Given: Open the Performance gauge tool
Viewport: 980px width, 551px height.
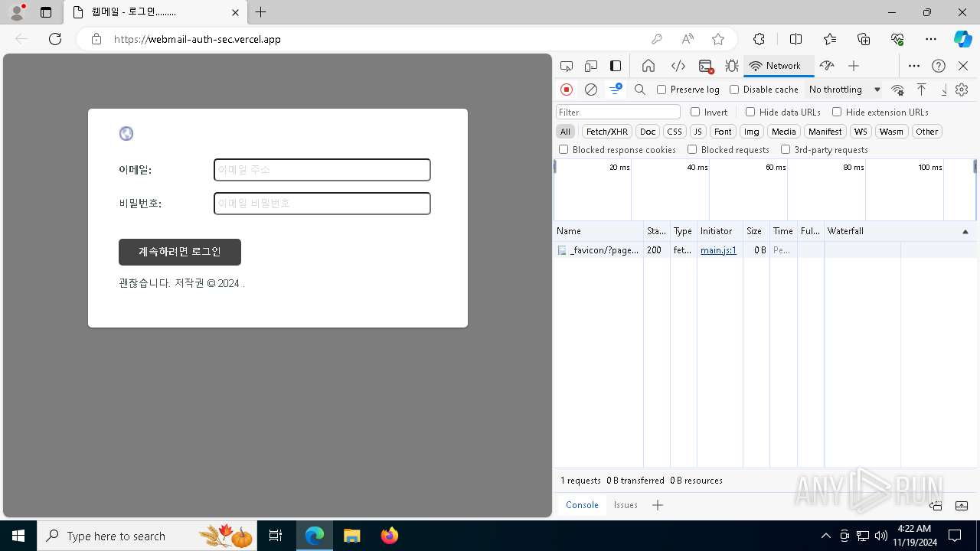Looking at the screenshot, I should point(827,66).
